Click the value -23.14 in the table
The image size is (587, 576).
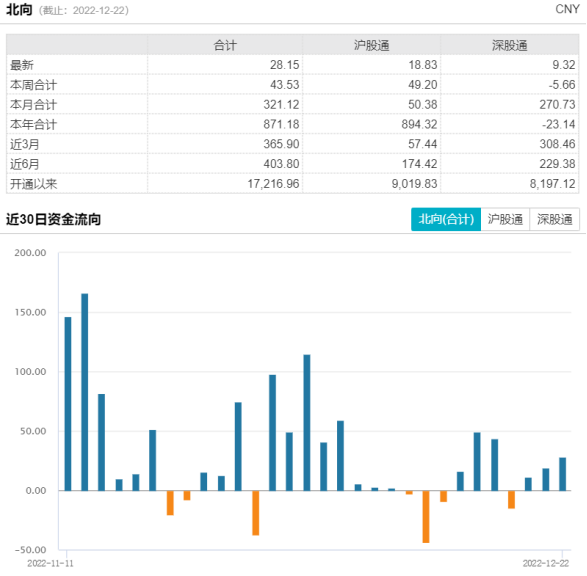point(559,124)
